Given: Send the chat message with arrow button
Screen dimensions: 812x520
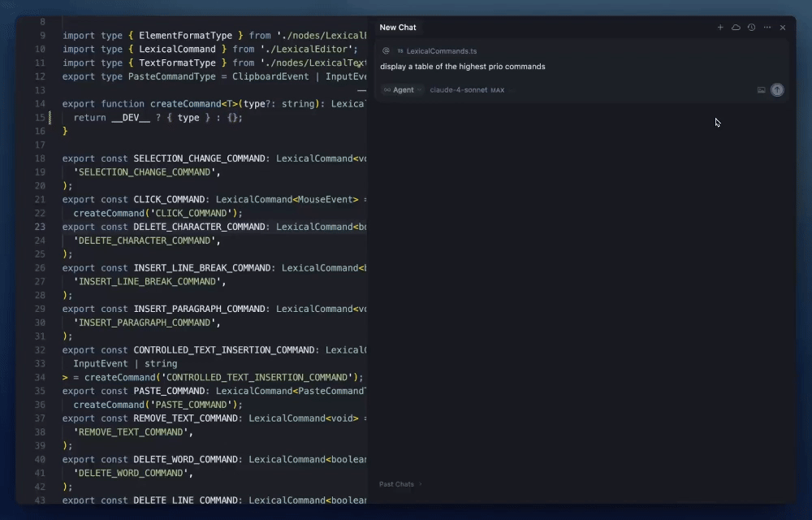Looking at the screenshot, I should pyautogui.click(x=777, y=90).
